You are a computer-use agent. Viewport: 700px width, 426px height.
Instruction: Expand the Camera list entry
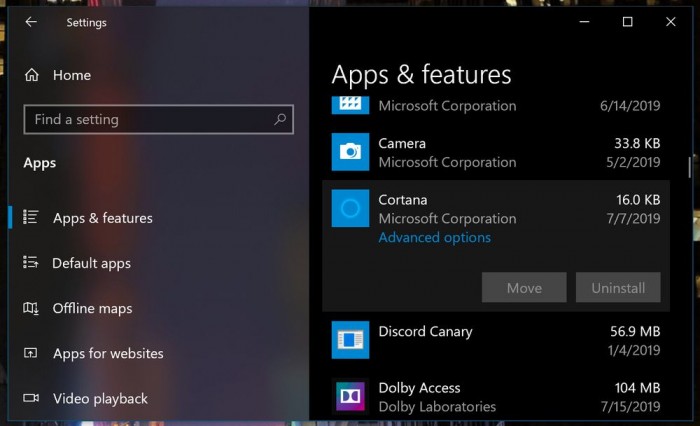coord(500,152)
